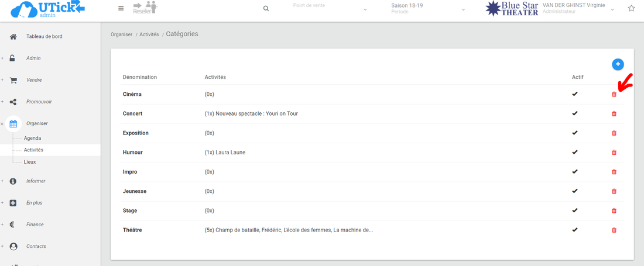
Task: Open Agenda under Organiser
Action: pos(32,138)
